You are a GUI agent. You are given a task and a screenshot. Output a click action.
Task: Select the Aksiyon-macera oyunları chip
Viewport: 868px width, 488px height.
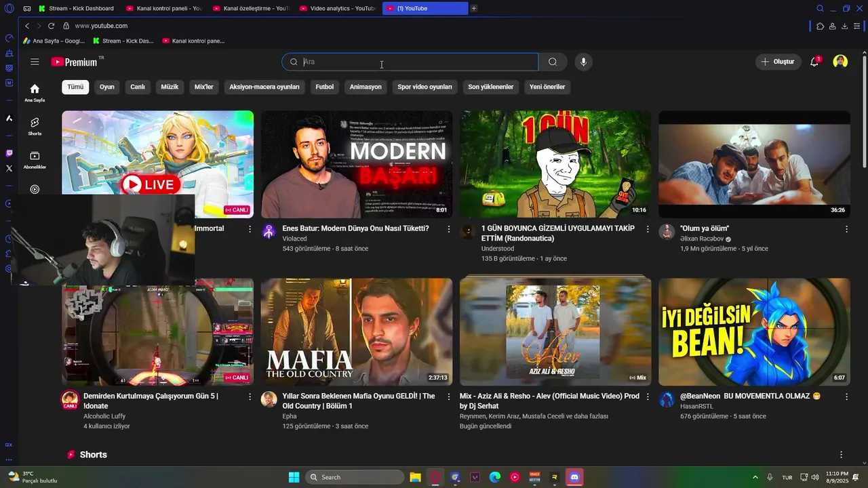264,87
